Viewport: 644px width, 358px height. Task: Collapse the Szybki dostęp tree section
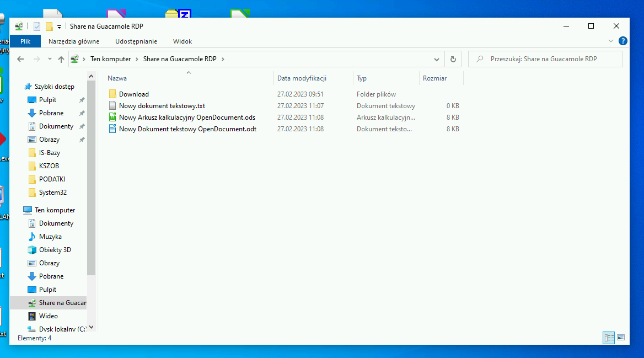(20, 87)
